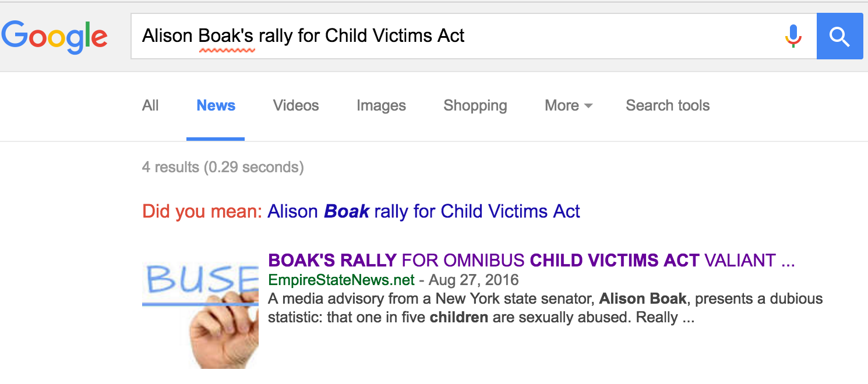Image resolution: width=868 pixels, height=384 pixels.
Task: Click the article date Aug 27, 2016
Action: coord(474,280)
